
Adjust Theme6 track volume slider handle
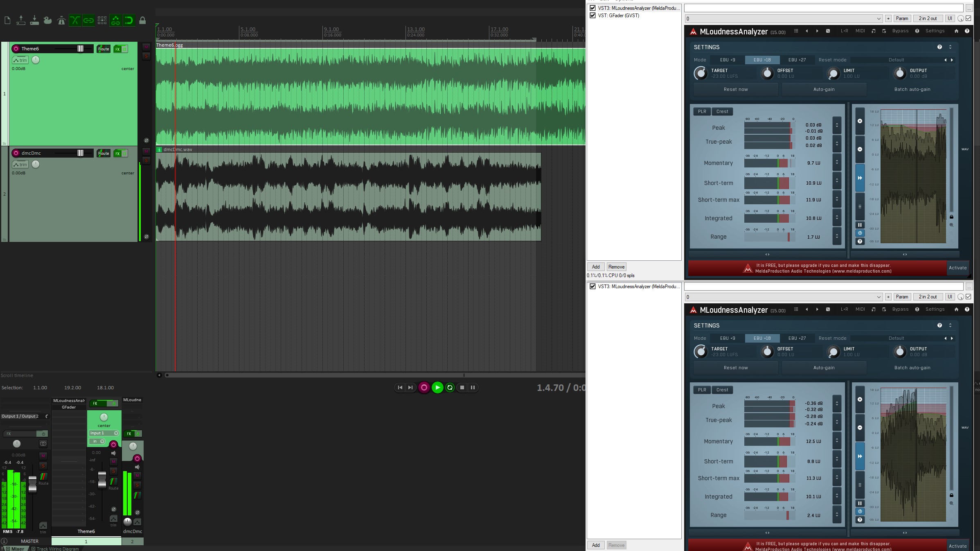(80, 49)
